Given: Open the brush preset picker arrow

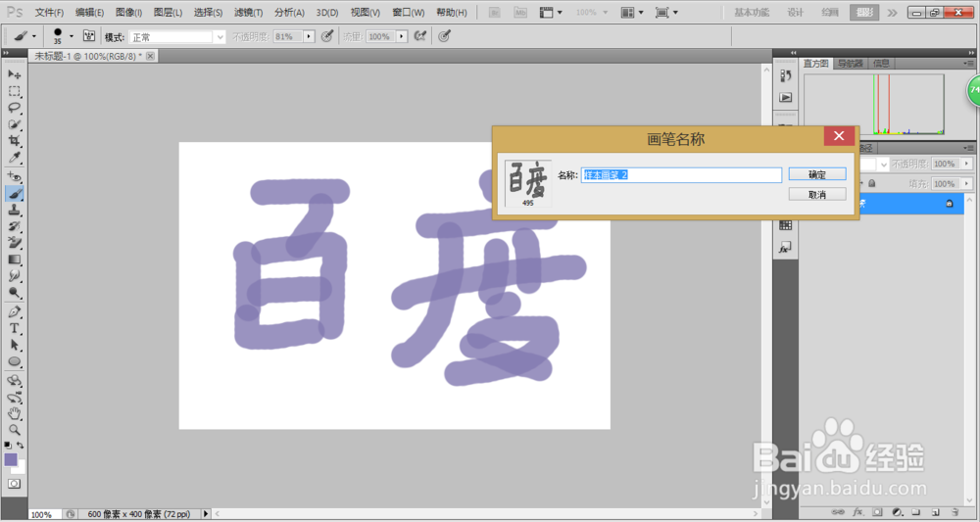Looking at the screenshot, I should [x=72, y=36].
